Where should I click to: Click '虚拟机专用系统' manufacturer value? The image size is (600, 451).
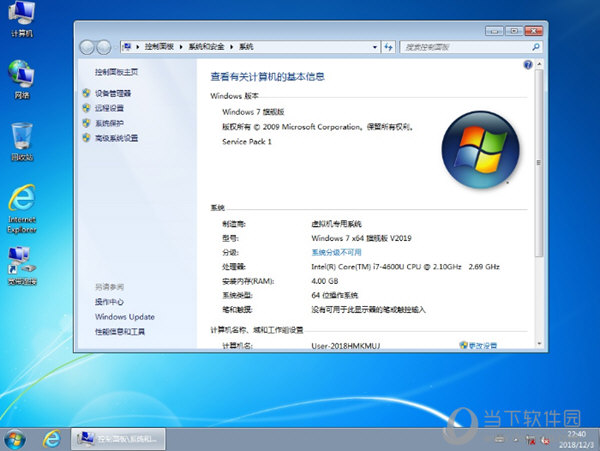tap(336, 224)
